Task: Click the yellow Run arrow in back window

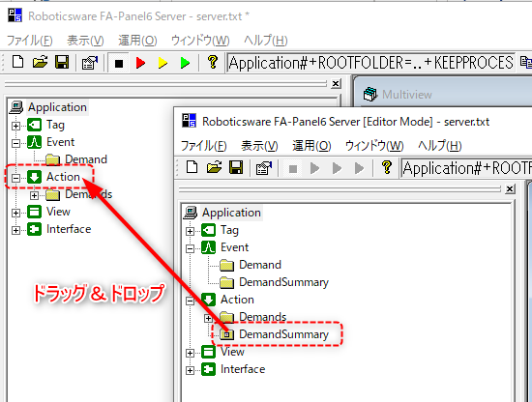Action: (x=163, y=63)
